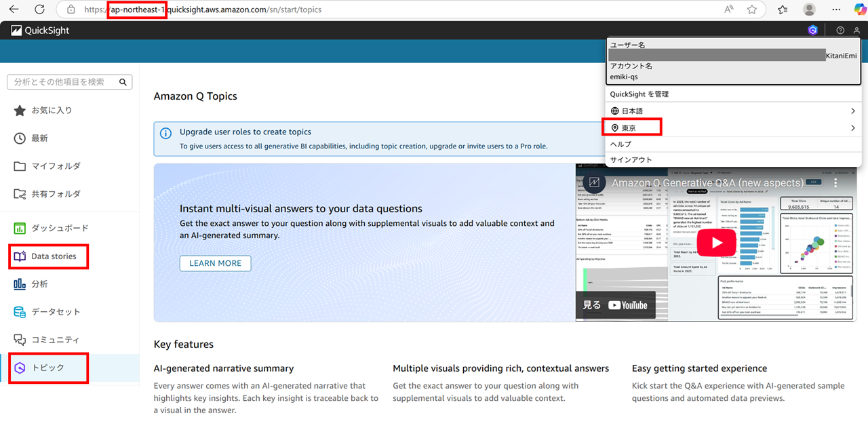Reload the page with the refresh icon
This screenshot has width=868, height=430.
coord(39,9)
